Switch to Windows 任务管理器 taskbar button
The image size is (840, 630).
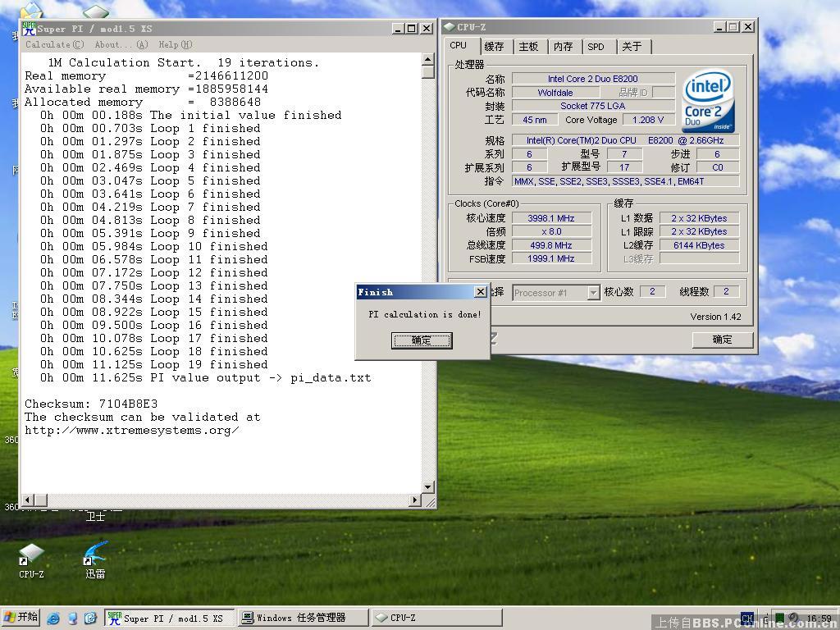304,618
